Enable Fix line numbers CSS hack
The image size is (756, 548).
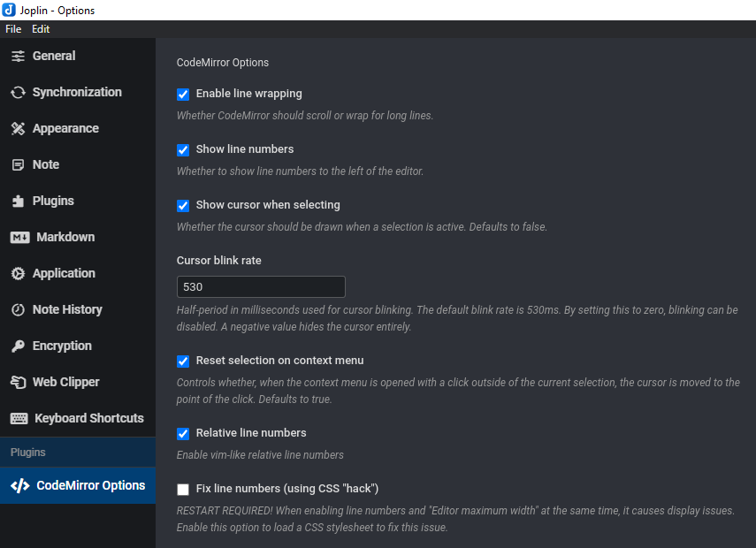click(183, 490)
